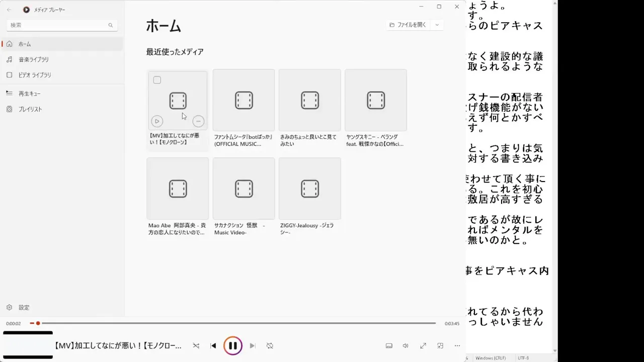Image resolution: width=644 pixels, height=362 pixels.
Task: Open the volume speaker control
Action: [x=406, y=346]
